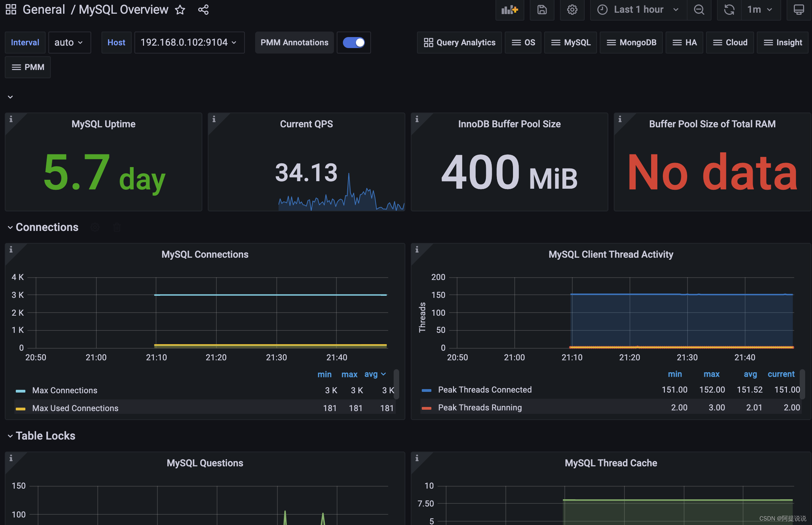Go to General folder breadcrumb

(44, 10)
